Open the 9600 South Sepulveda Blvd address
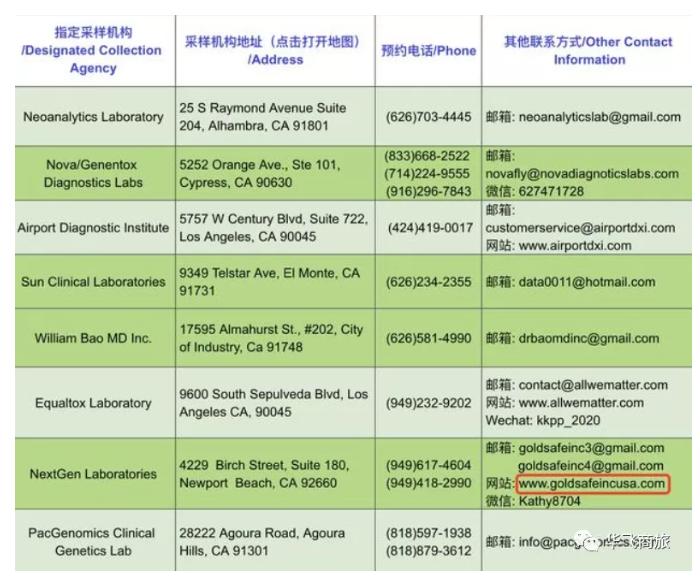This screenshot has height=579, width=694. click(274, 403)
